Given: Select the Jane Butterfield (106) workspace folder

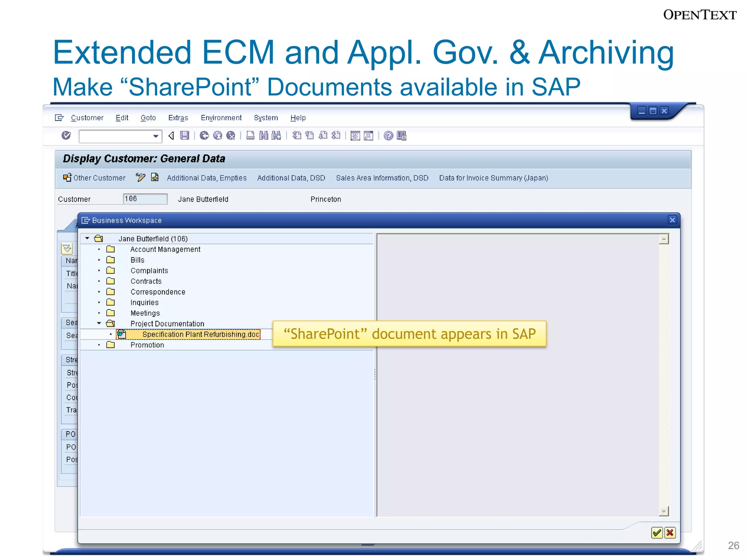Looking at the screenshot, I should [153, 239].
